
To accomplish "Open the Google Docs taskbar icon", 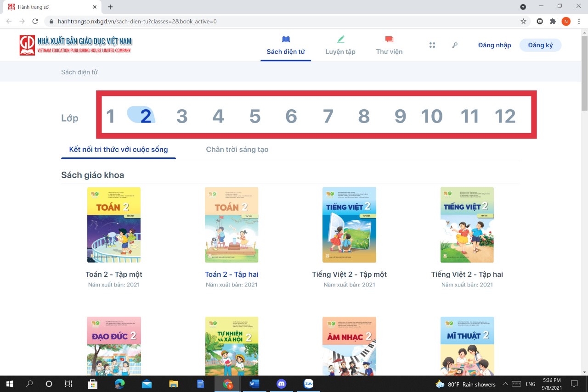I will (x=201, y=384).
